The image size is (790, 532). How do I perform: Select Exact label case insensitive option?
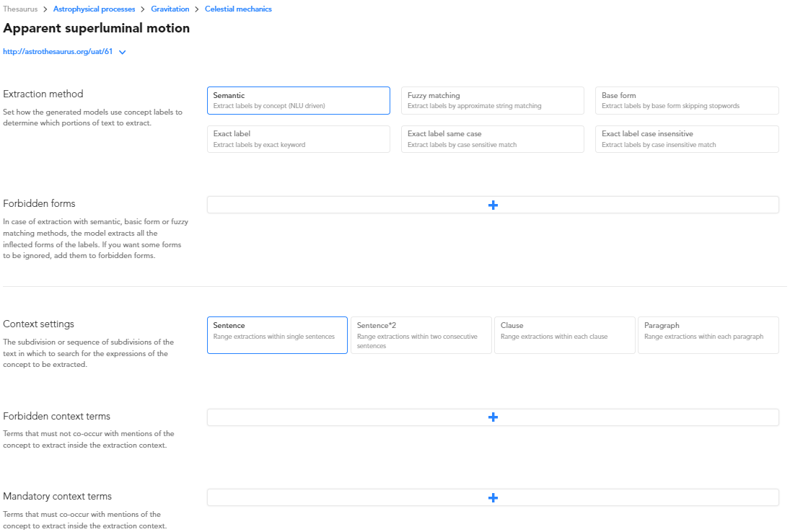[686, 139]
